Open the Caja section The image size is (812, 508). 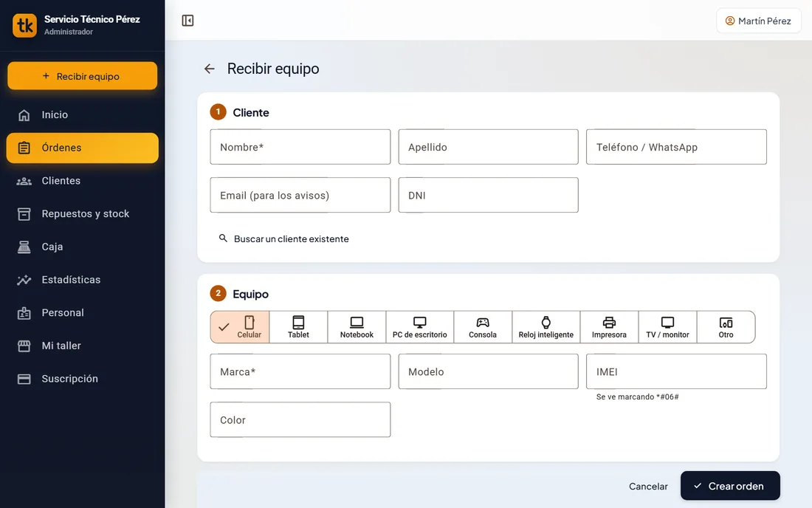pos(83,247)
